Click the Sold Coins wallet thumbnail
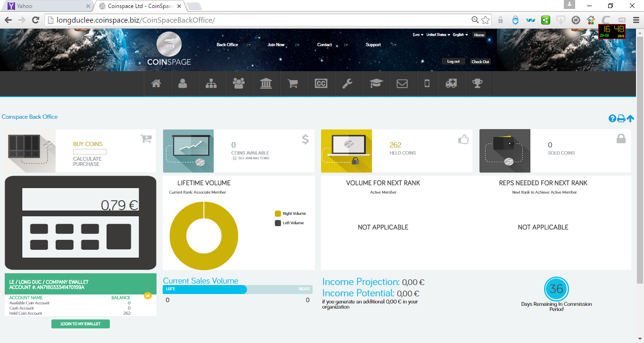Viewport: 644px width, 343px height. pos(505,151)
